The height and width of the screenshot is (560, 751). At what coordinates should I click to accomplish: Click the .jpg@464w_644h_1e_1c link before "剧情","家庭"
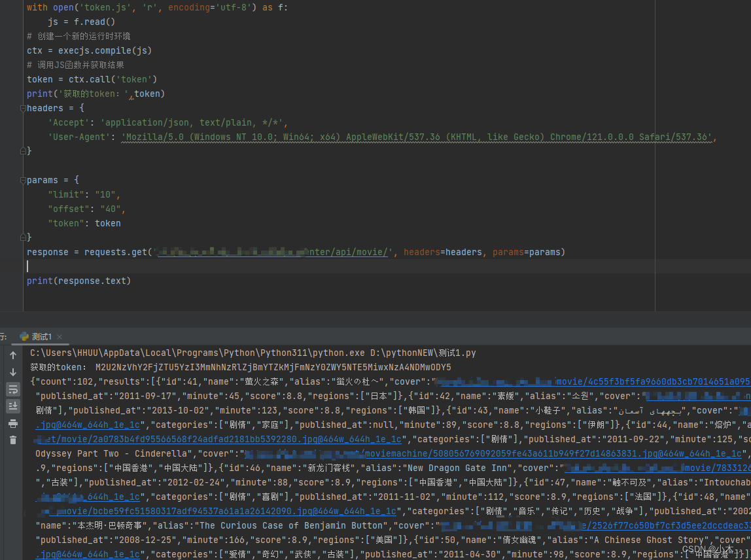click(88, 425)
